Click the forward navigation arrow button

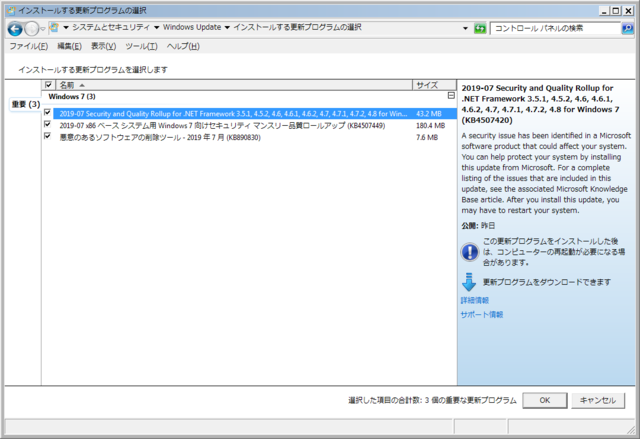tap(31, 29)
